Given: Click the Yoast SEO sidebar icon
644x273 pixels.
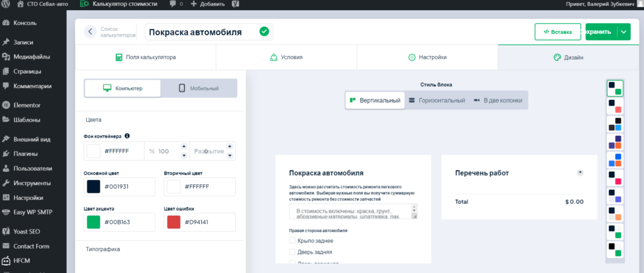Looking at the screenshot, I should [6, 231].
